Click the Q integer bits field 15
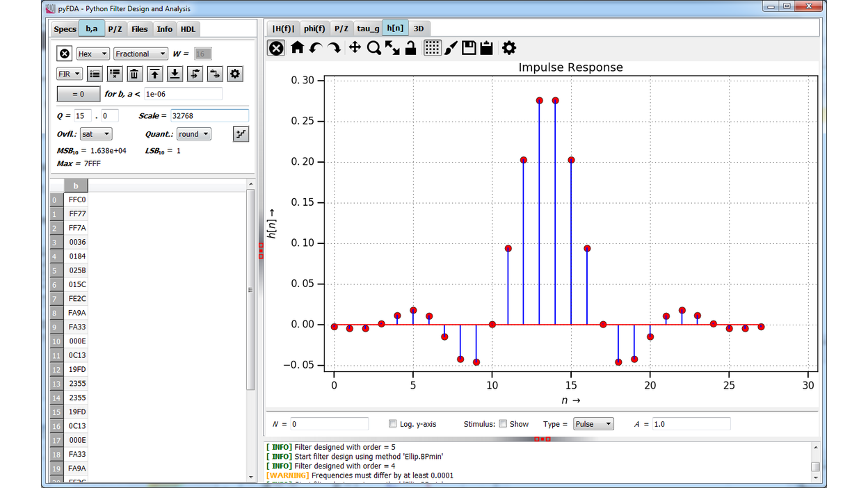The image size is (868, 488). coord(83,116)
